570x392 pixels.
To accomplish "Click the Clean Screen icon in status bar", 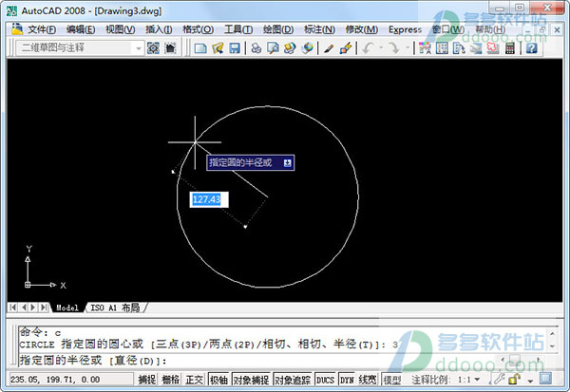I will [545, 379].
